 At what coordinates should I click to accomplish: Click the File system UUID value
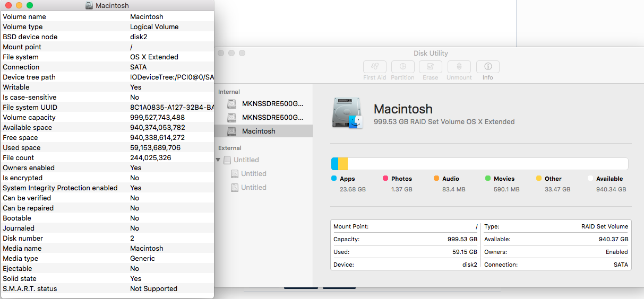[x=172, y=107]
